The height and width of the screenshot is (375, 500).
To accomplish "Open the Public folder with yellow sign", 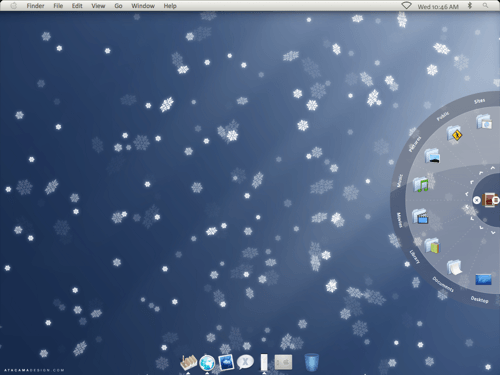I will pos(455,134).
